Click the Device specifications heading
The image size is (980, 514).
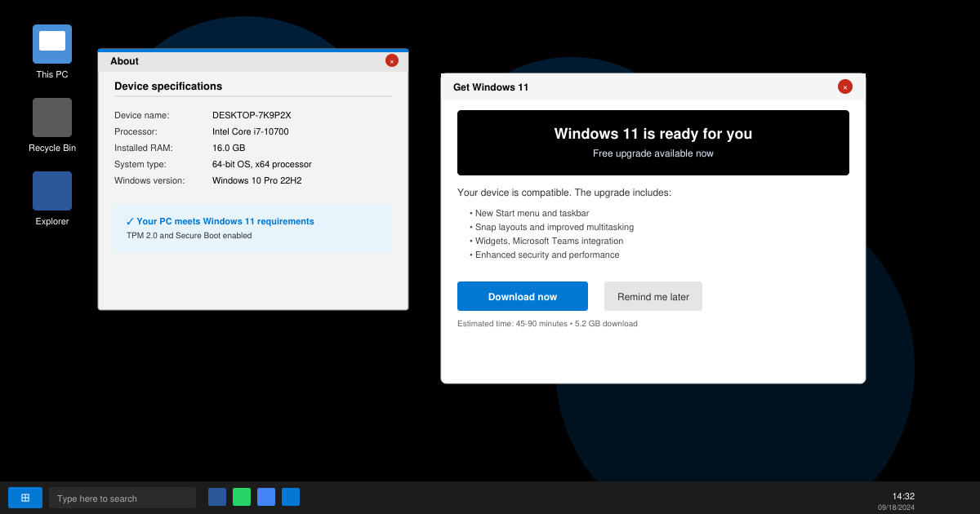click(168, 86)
